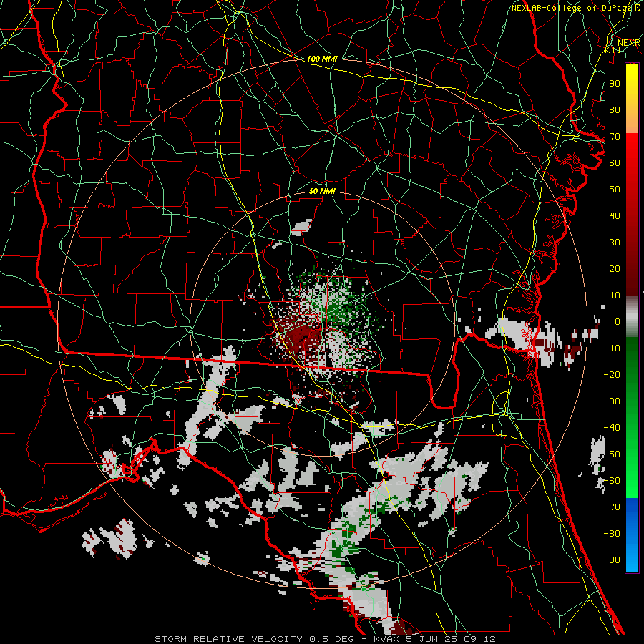Image resolution: width=644 pixels, height=644 pixels.
Task: Click the -90 value on velocity scale
Action: coord(612,560)
